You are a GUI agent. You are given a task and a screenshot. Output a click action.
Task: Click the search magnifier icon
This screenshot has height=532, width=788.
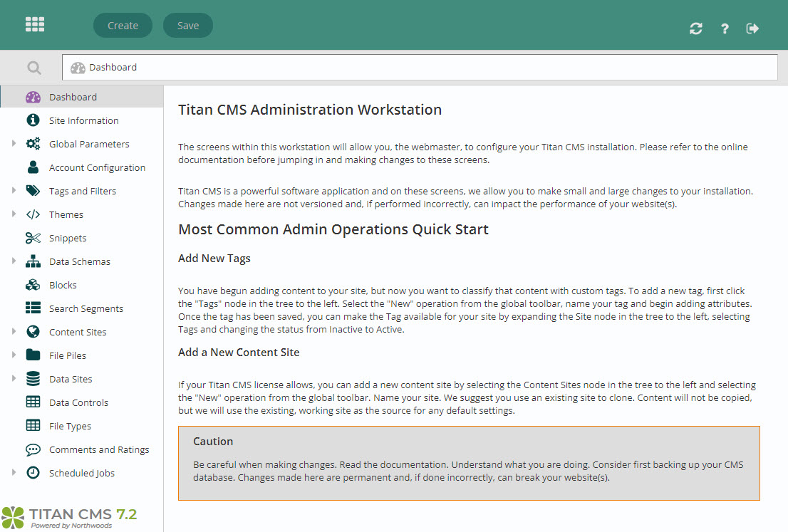[x=34, y=68]
